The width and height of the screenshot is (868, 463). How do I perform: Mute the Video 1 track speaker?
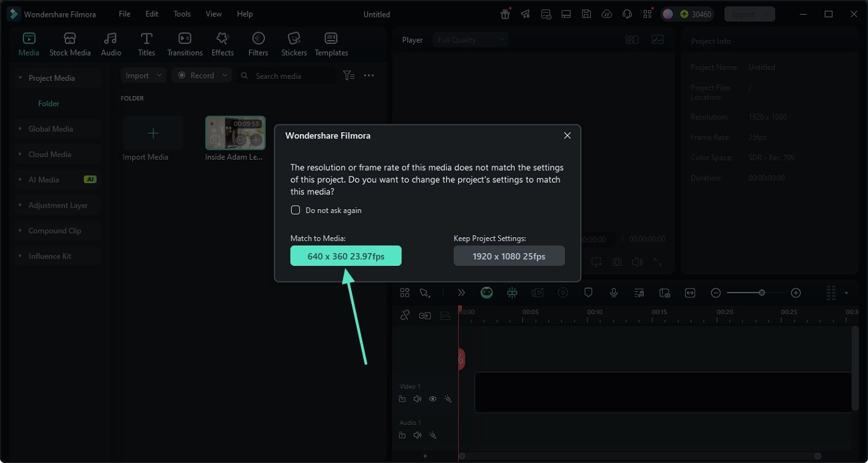(417, 399)
